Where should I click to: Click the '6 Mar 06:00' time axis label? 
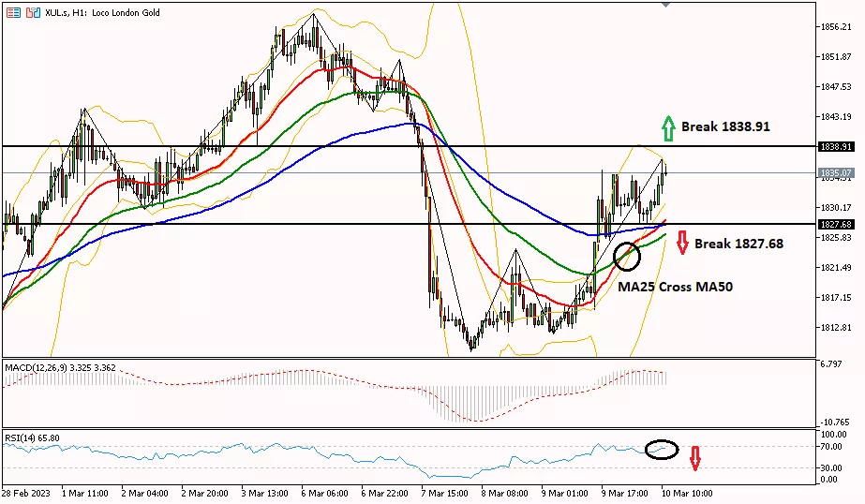click(x=324, y=493)
